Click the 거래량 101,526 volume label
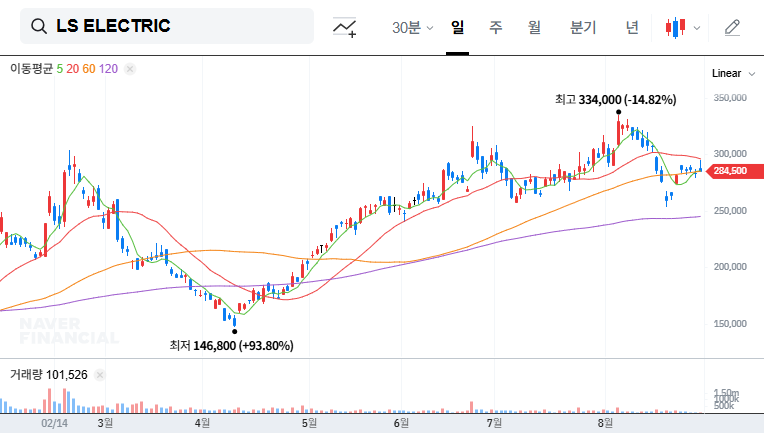This screenshot has width=764, height=433. coord(49,375)
